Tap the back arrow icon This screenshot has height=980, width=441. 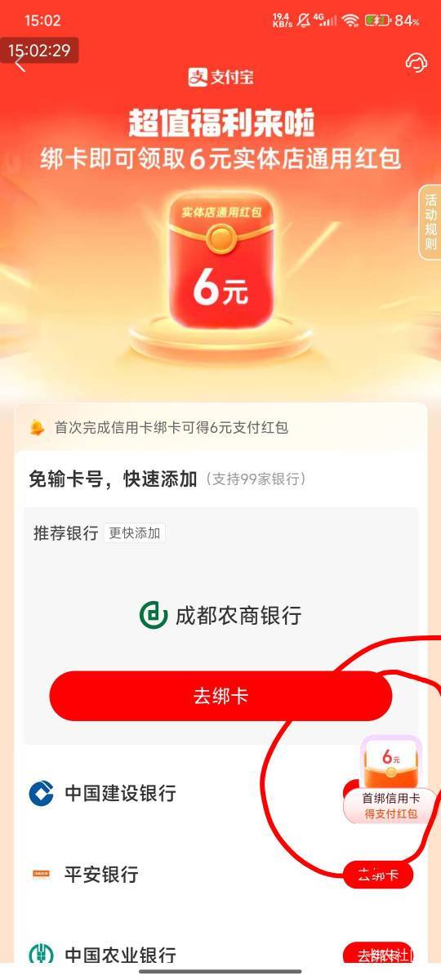pyautogui.click(x=20, y=63)
